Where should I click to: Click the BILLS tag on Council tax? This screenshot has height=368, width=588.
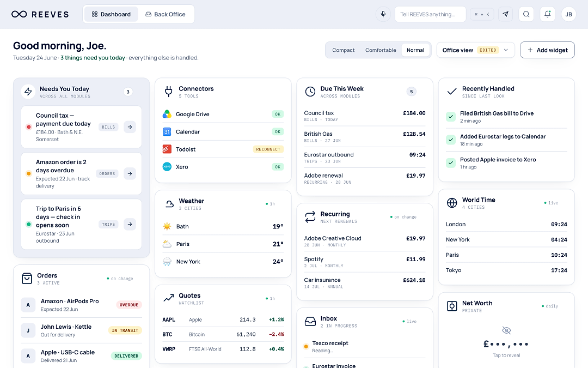[x=108, y=127]
